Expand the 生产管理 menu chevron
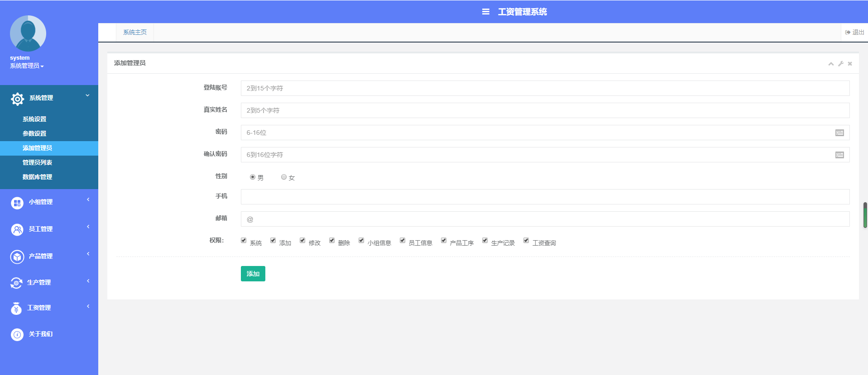 point(88,281)
